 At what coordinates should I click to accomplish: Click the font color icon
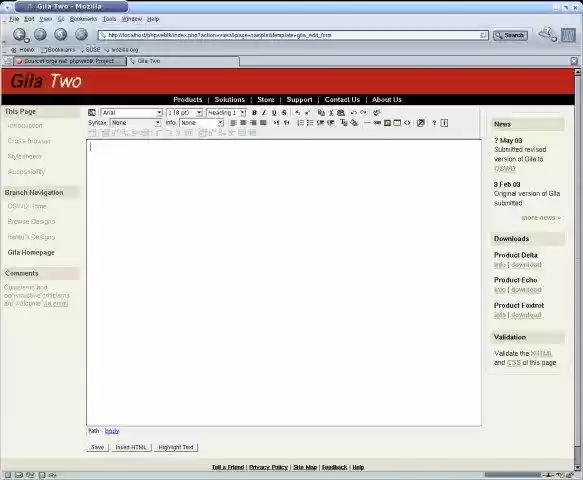(x=344, y=123)
